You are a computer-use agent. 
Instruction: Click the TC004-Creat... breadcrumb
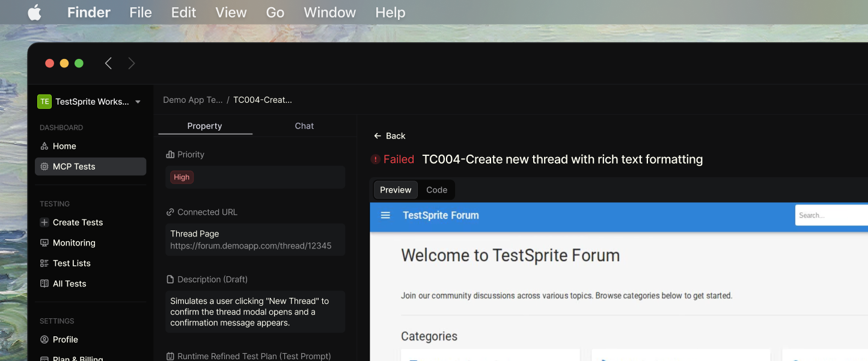pos(263,100)
